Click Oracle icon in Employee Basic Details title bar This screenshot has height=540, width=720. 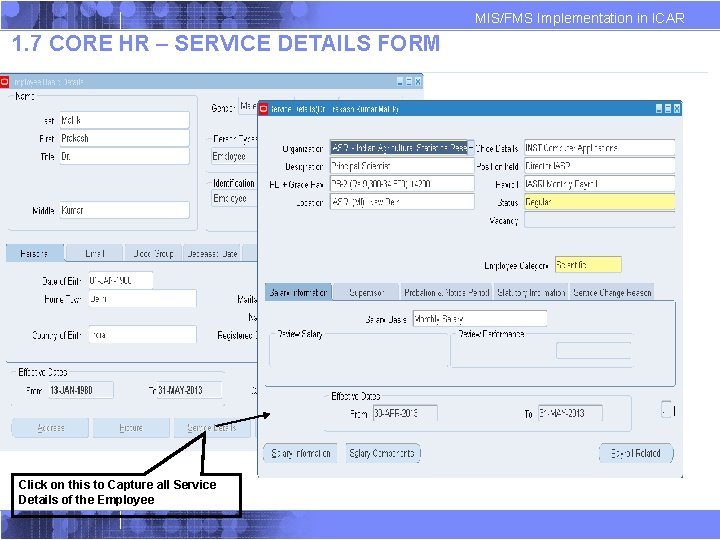[x=4, y=82]
